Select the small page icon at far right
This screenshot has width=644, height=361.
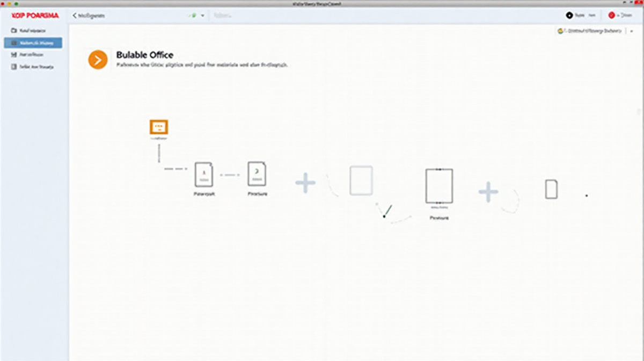551,190
